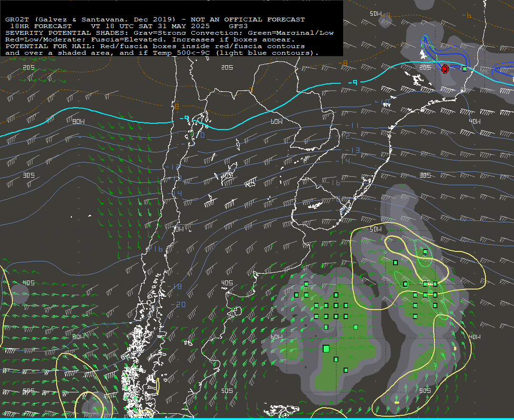Image resolution: width=514 pixels, height=420 pixels.
Task: Click the southernmost green box in the western cluster
Action: point(346,370)
